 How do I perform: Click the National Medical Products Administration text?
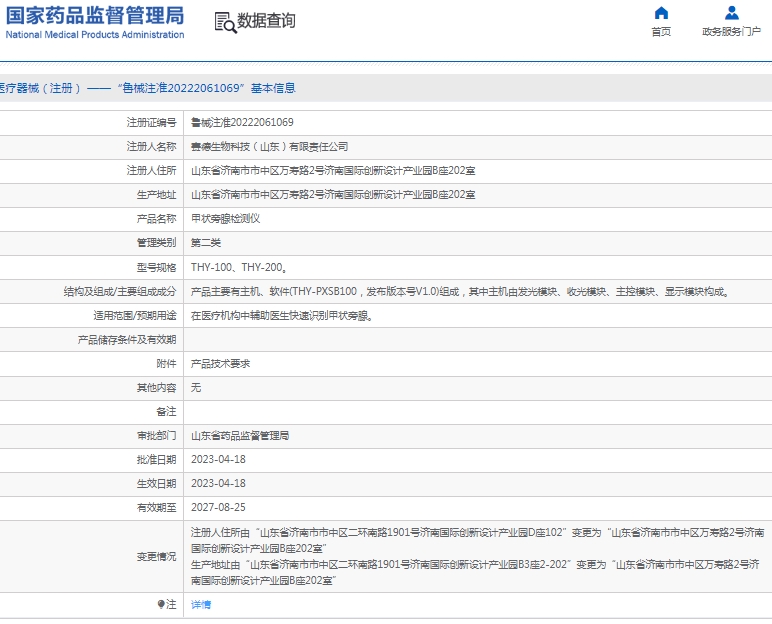point(95,35)
